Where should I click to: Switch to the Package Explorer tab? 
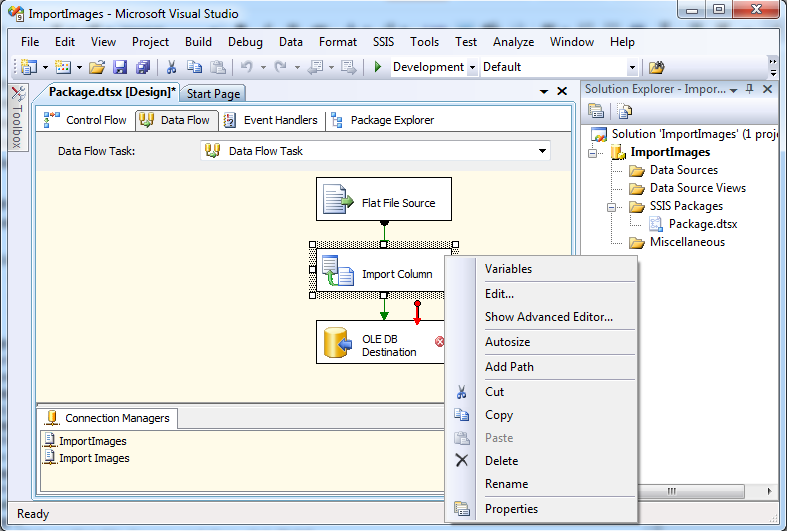click(x=382, y=120)
